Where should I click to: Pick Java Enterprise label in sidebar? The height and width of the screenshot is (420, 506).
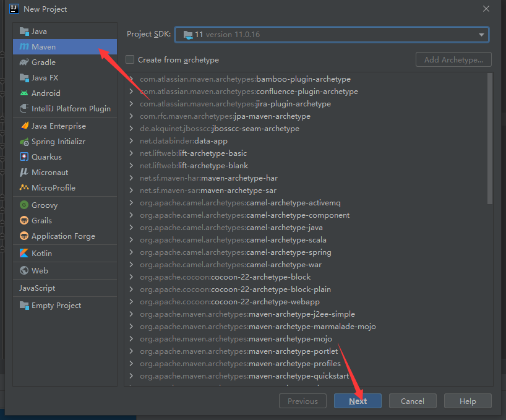coord(59,126)
